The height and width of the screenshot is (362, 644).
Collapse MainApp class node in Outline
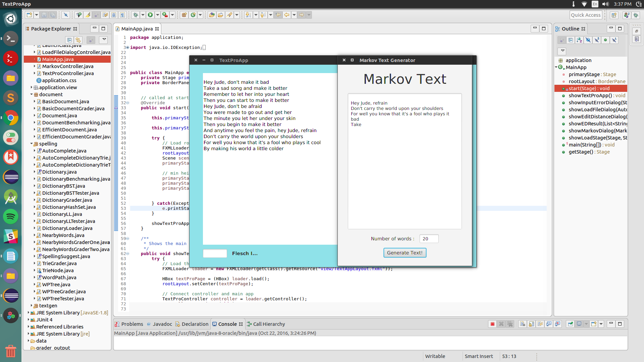[x=556, y=67]
